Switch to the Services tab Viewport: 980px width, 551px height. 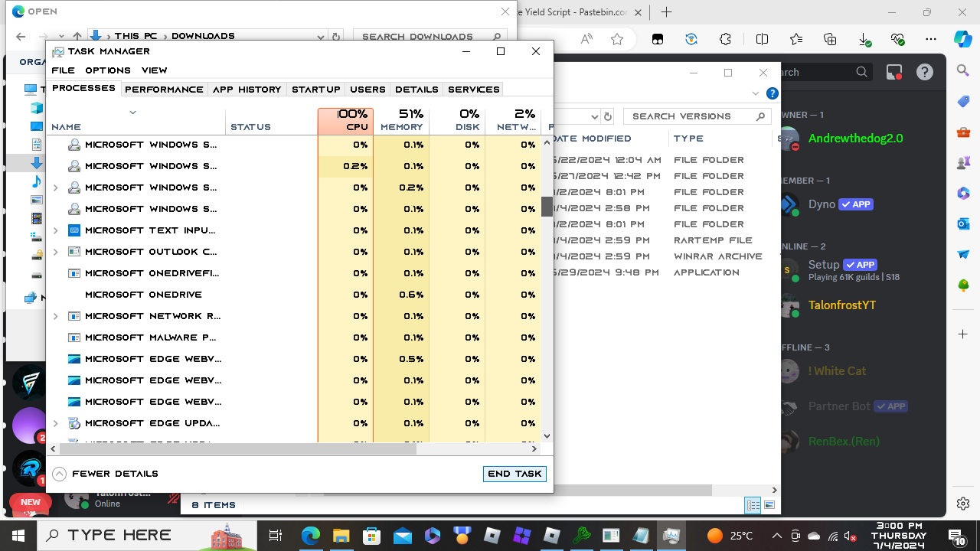[x=474, y=90]
